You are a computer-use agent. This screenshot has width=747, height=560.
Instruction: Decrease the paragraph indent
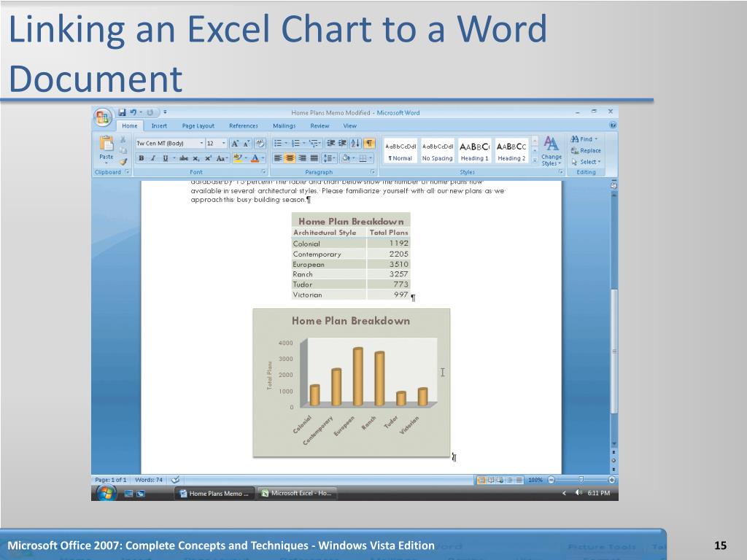(x=330, y=144)
